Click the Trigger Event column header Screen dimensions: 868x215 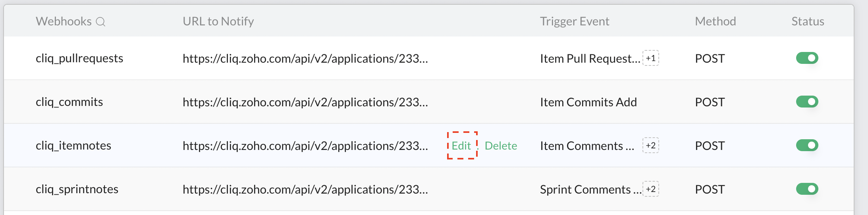[x=575, y=21]
